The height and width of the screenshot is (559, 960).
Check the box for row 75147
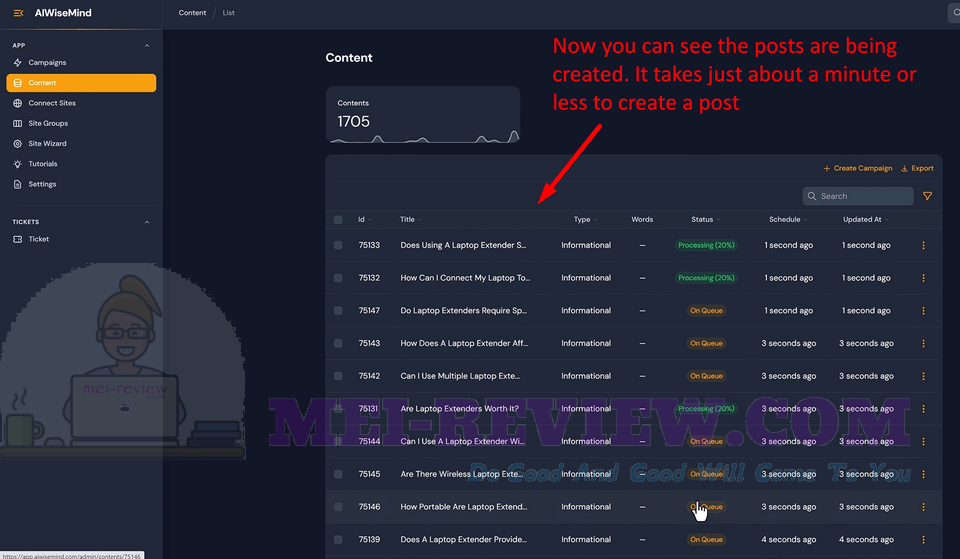pos(338,310)
